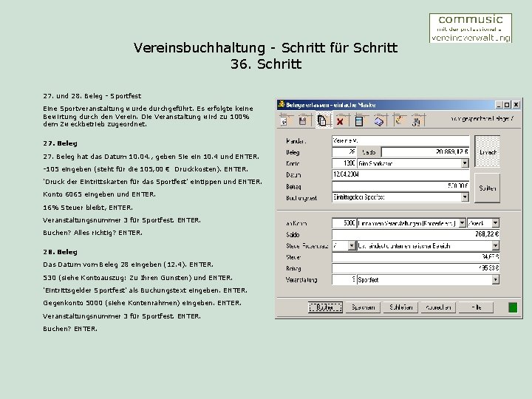Click the copy documents toolbar icon
Viewport: 532px width, 399px height.
tap(322, 120)
